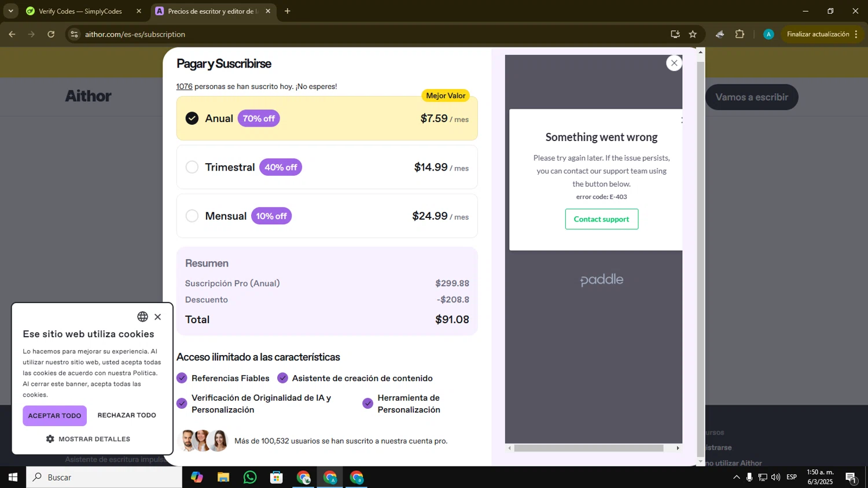Click the modal vertical scrollbar down arrow
Screen dimensions: 868x488
(x=701, y=461)
